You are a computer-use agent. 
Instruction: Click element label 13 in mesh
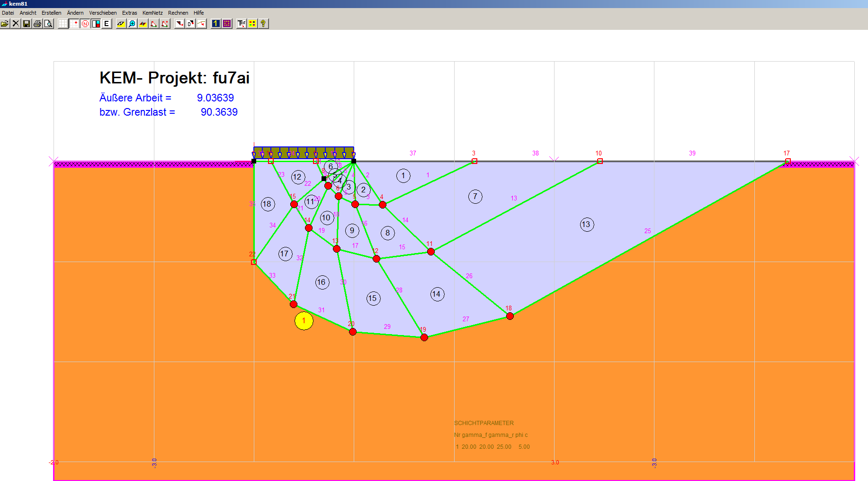[587, 225]
